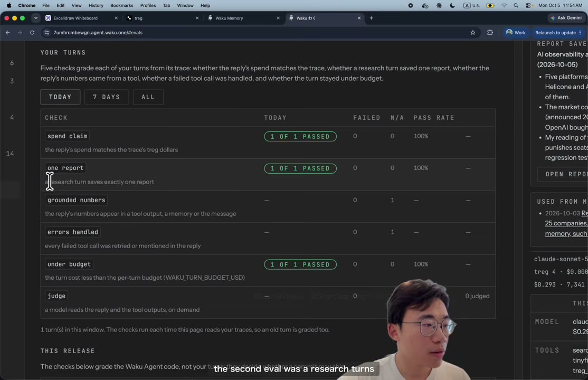
Task: Click the screen recording status icon
Action: tap(411, 6)
